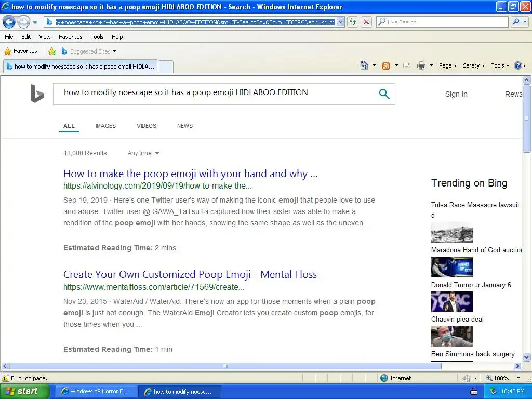
Task: Expand the feeds dropdown arrow
Action: (x=396, y=65)
